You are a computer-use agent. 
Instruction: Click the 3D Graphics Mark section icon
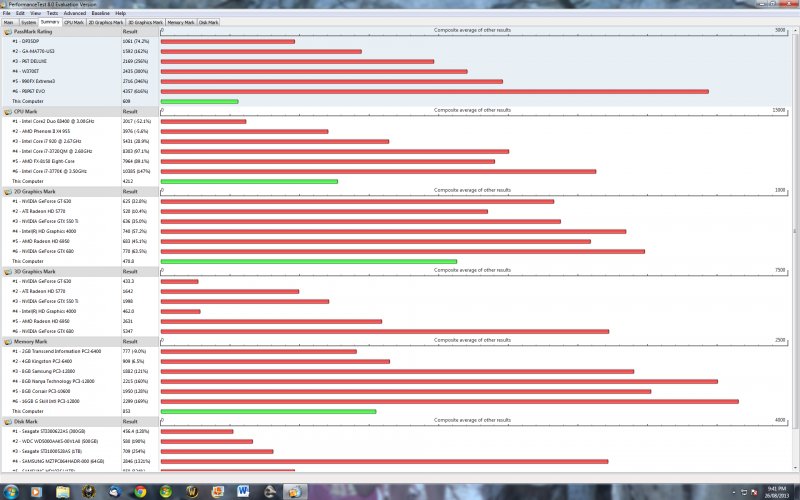click(8, 272)
